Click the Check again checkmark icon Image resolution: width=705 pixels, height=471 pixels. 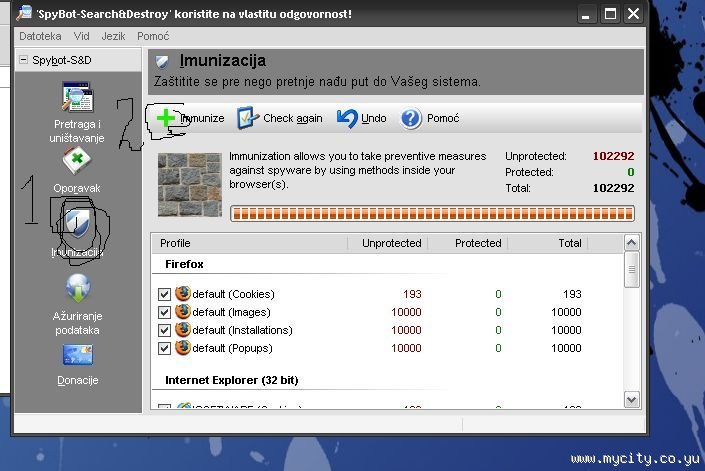click(x=248, y=118)
